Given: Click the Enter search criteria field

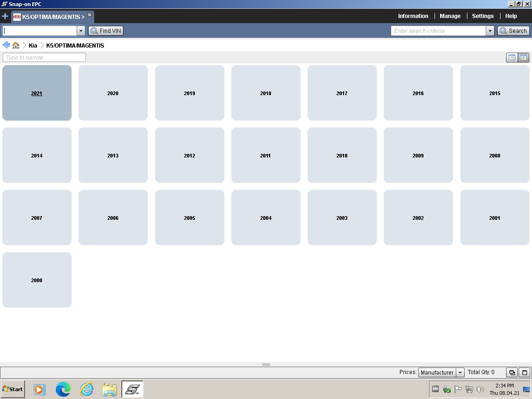Looking at the screenshot, I should [x=439, y=30].
